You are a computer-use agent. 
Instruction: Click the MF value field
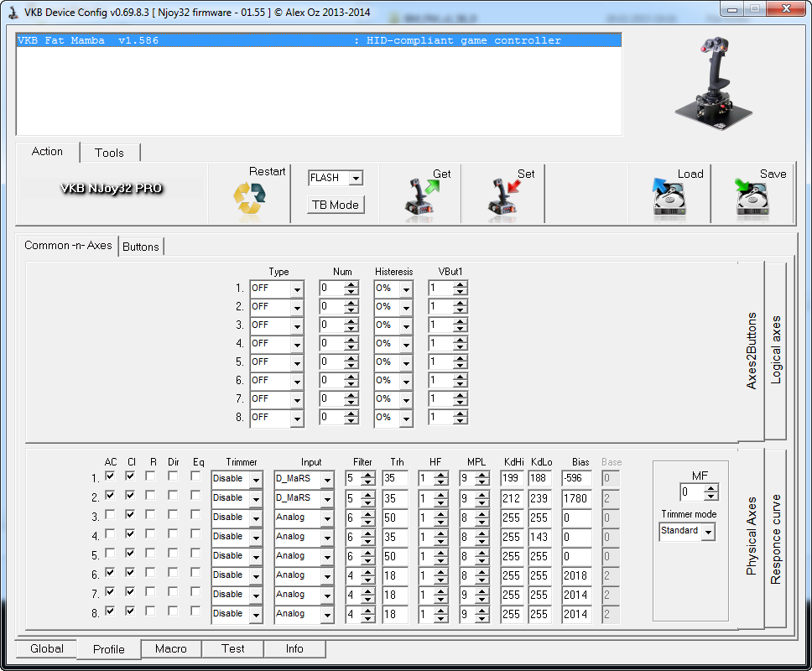692,492
